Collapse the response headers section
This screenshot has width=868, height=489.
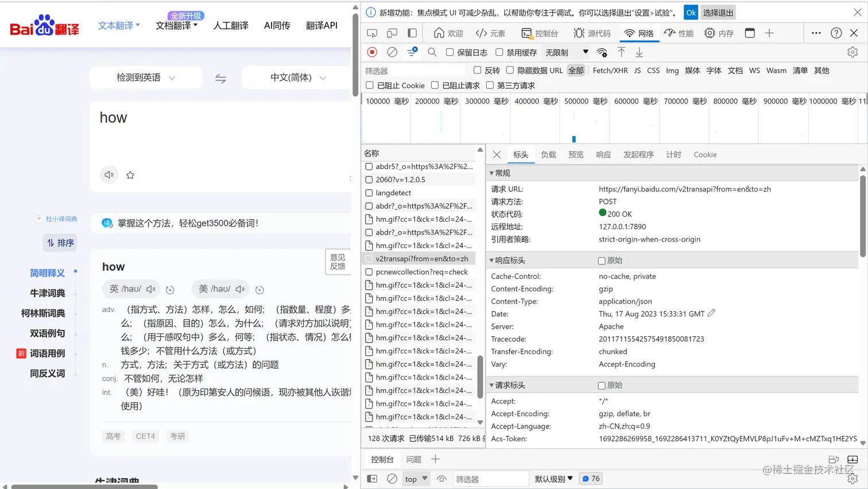click(x=491, y=260)
